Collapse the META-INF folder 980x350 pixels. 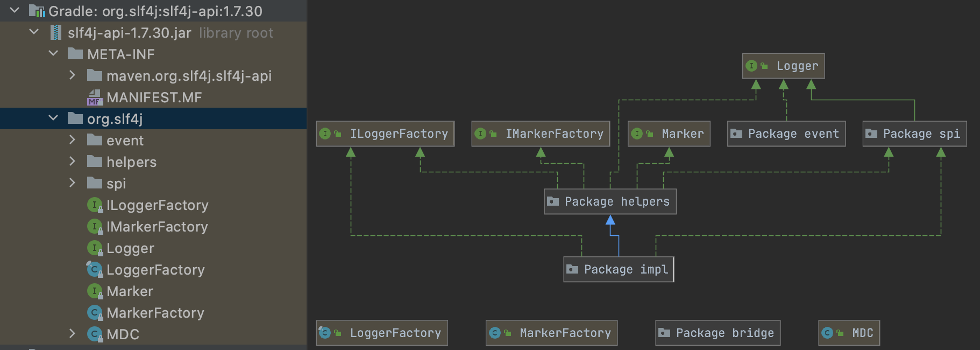(53, 53)
